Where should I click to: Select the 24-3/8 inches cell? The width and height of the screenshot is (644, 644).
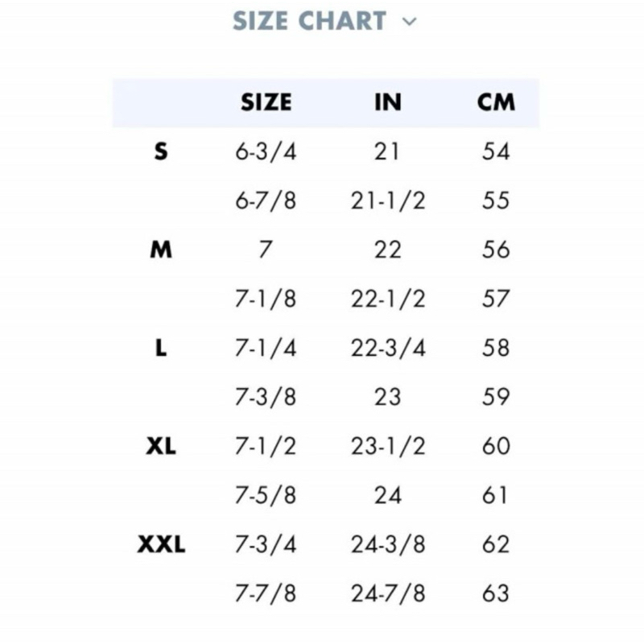click(x=388, y=544)
